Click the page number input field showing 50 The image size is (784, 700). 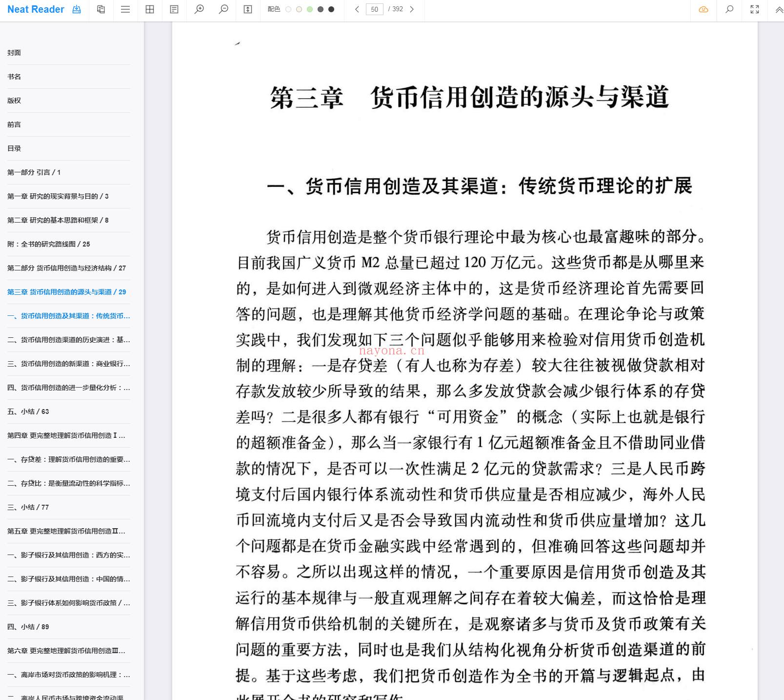coord(374,9)
